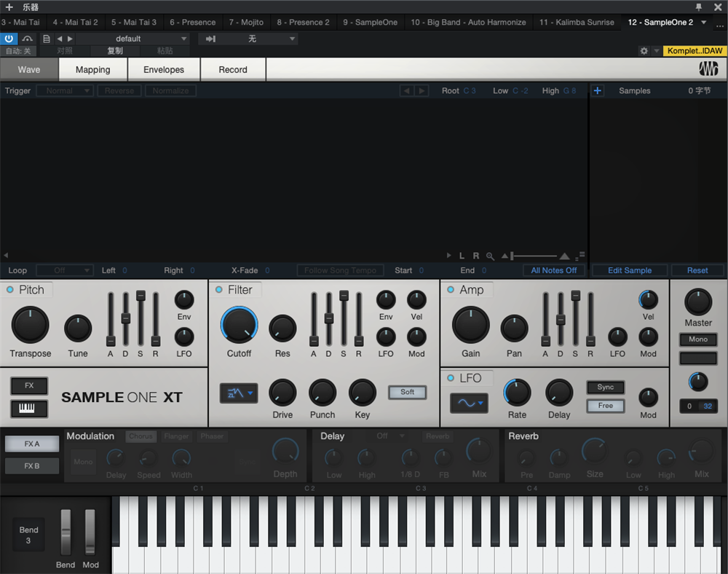Select the FX A button

[x=32, y=444]
